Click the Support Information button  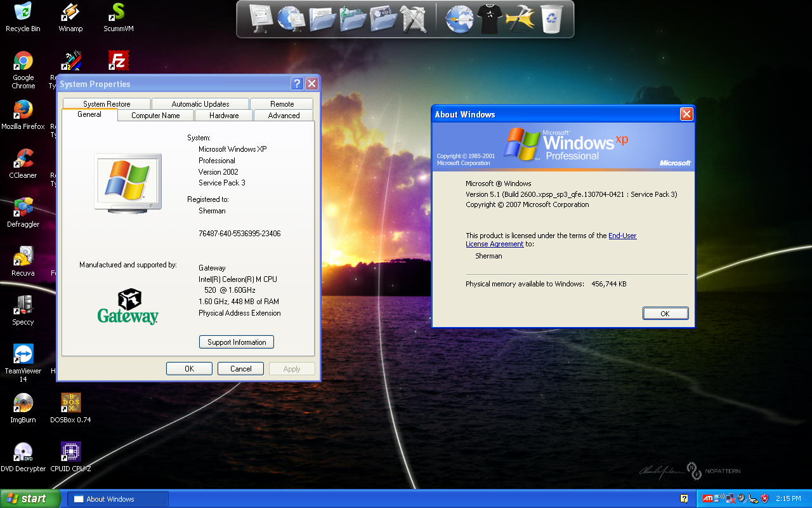(x=237, y=342)
